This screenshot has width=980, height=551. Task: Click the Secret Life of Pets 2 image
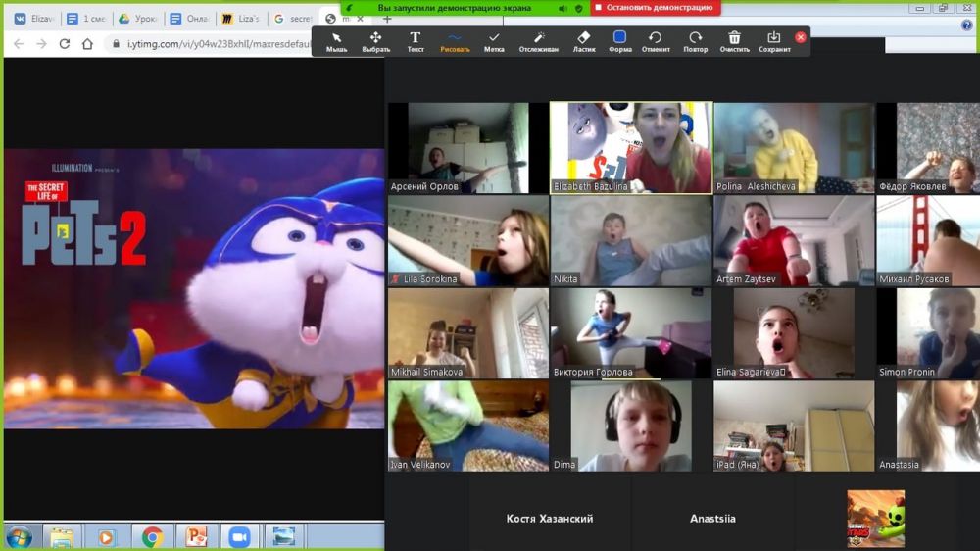194,288
